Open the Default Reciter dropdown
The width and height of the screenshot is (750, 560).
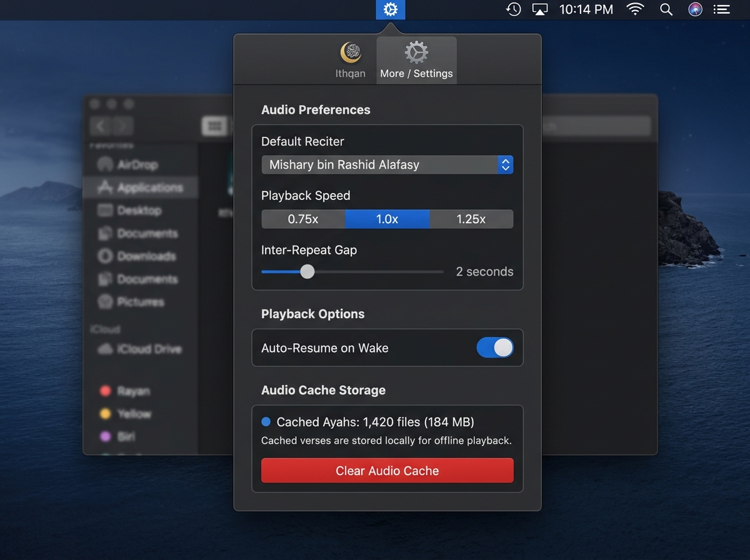pyautogui.click(x=387, y=165)
